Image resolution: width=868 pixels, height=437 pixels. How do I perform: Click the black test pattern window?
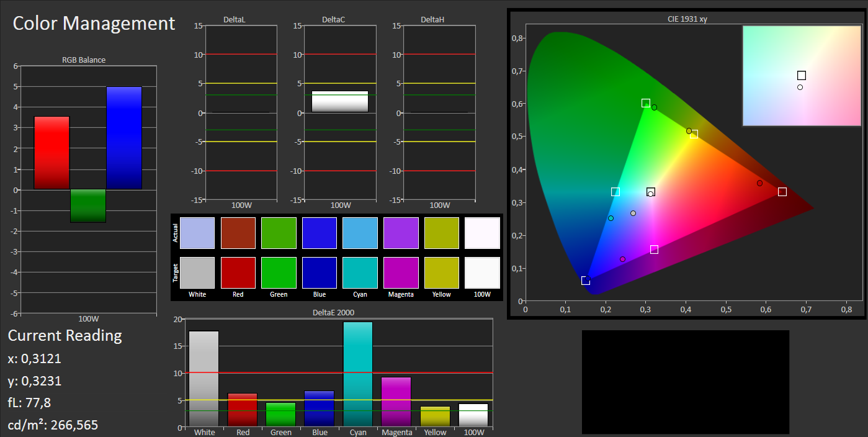tap(686, 382)
